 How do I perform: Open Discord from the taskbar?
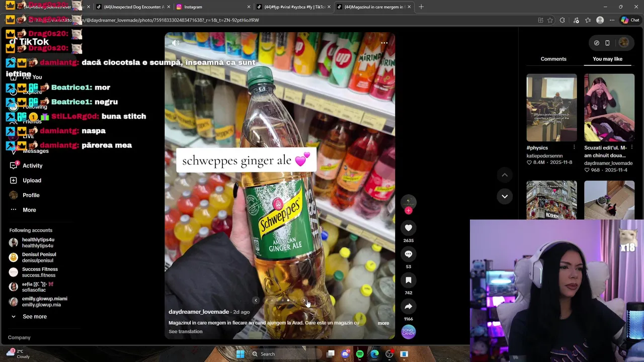[345, 354]
